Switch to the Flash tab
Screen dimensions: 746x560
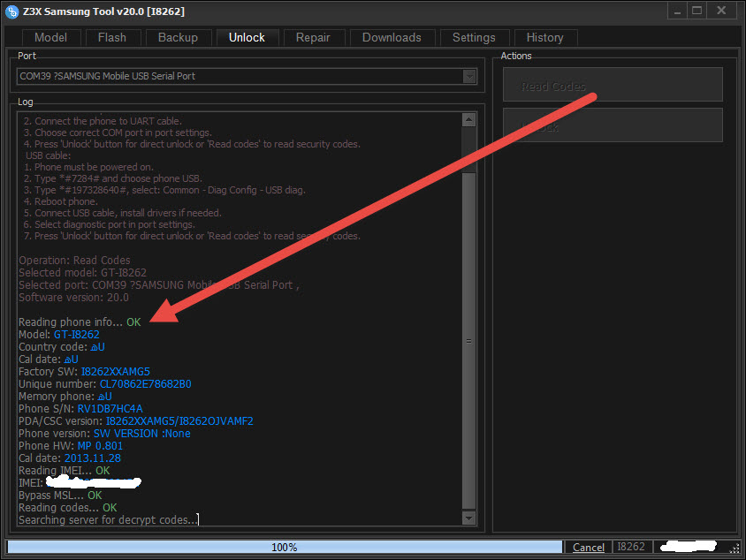pos(112,38)
